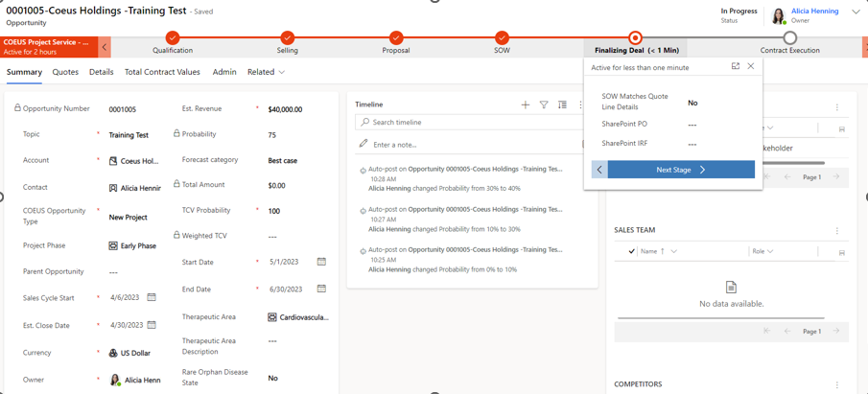The image size is (868, 394).
Task: Click the Next Stage button
Action: [x=681, y=170]
